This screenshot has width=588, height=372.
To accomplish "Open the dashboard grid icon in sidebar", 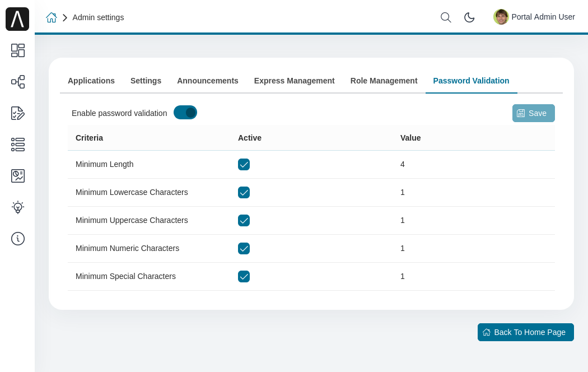I will [17, 50].
